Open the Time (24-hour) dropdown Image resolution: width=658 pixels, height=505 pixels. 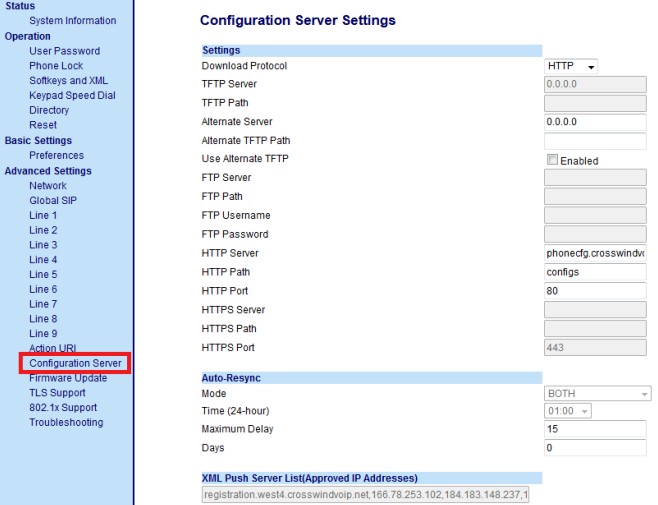point(567,412)
